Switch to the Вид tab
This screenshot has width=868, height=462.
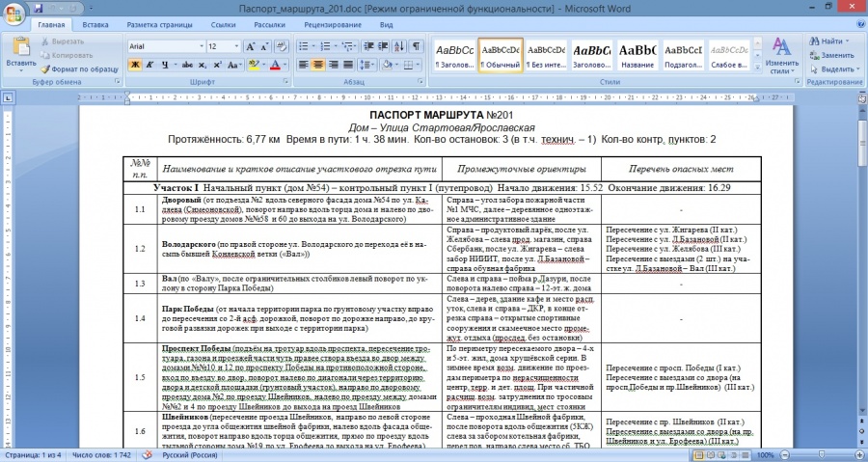tap(387, 25)
